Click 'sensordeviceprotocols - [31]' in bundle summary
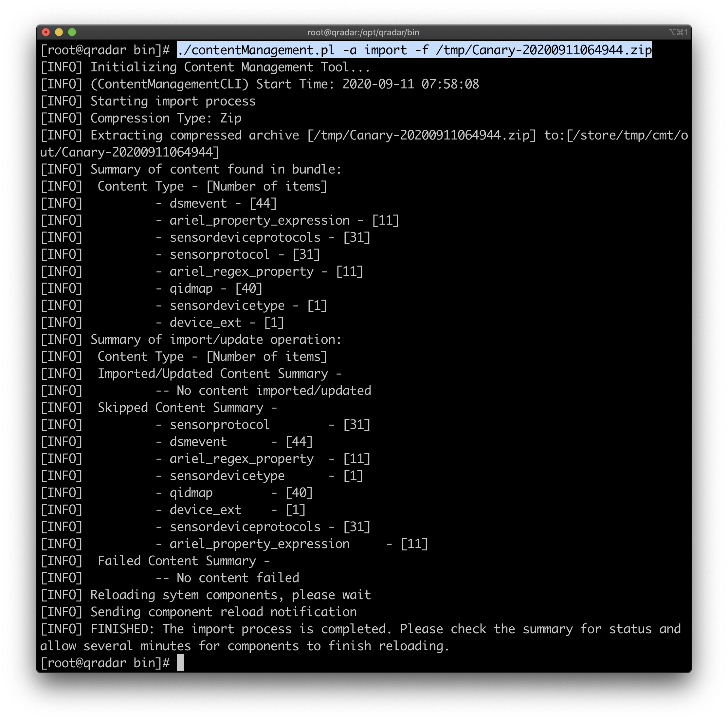Image resolution: width=728 pixels, height=721 pixels. point(263,237)
